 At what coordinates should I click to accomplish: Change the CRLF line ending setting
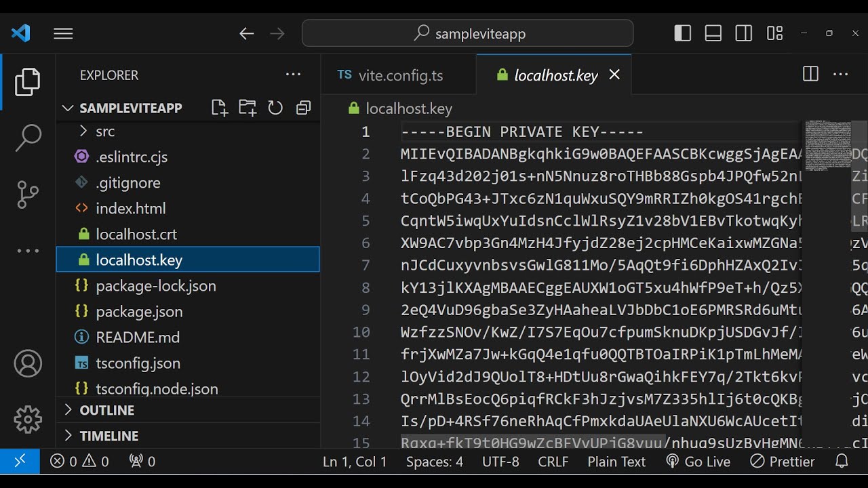(x=553, y=462)
